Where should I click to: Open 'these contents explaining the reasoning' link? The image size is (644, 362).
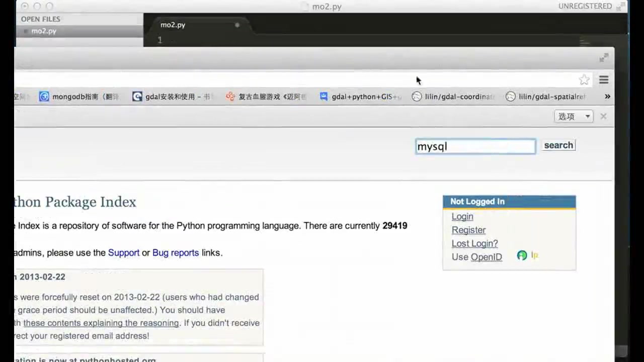[x=101, y=323]
